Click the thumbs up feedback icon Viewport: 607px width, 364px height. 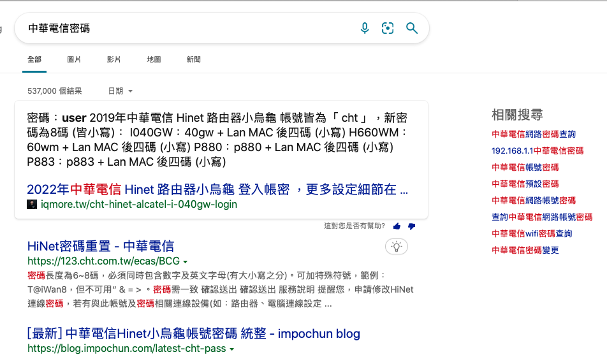click(x=397, y=226)
